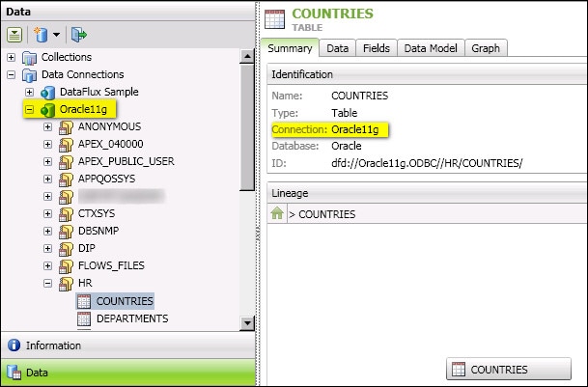Select the APEX_PUBLIC_USER schema
Image resolution: width=588 pixels, height=387 pixels.
click(x=126, y=161)
